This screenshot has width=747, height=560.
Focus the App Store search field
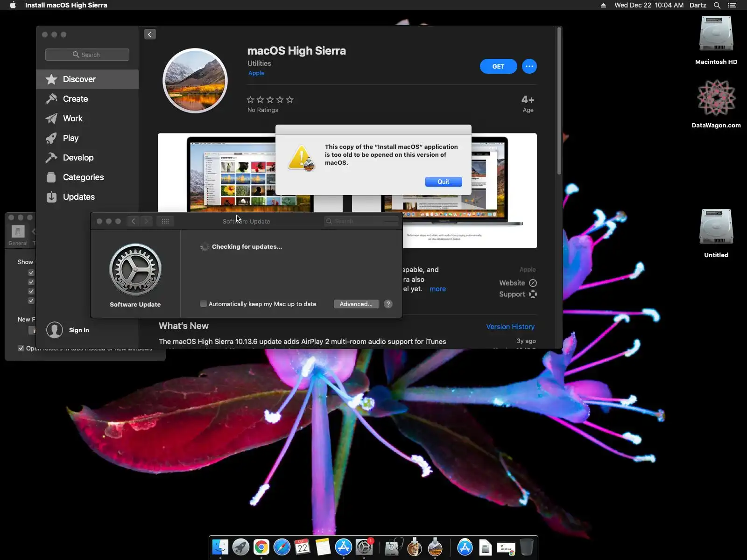coord(87,55)
